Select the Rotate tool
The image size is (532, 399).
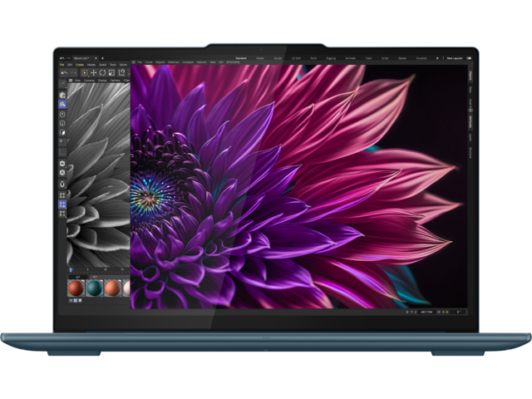(102, 73)
